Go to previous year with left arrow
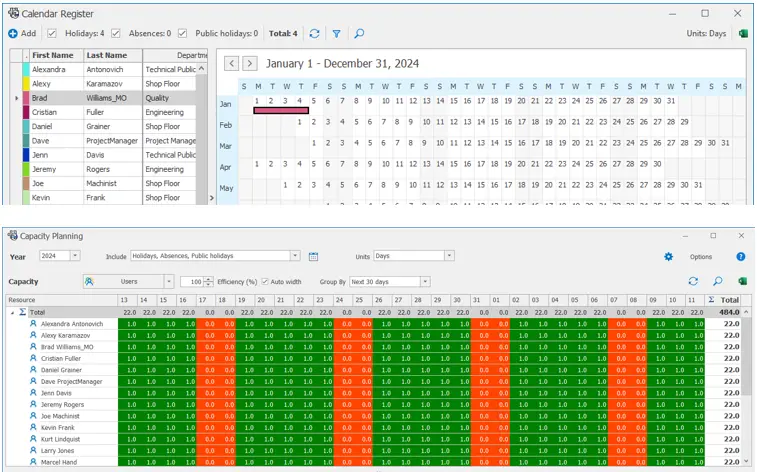 (x=231, y=63)
